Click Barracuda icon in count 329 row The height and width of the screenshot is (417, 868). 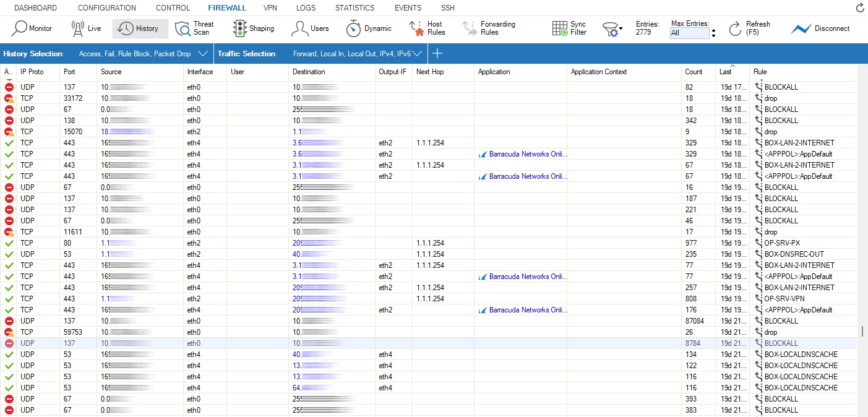483,154
